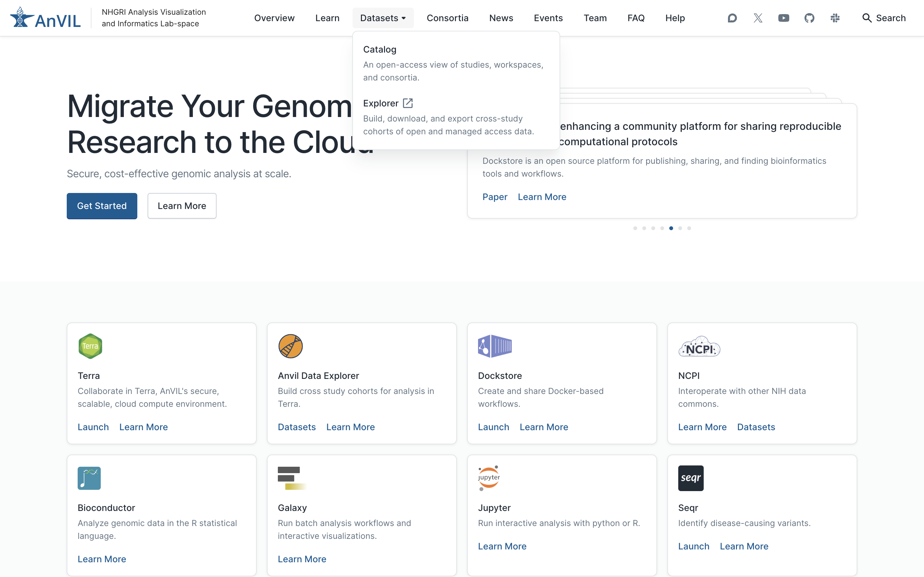Click the Overview menu tab
Screen dimensions: 924x577
click(274, 18)
